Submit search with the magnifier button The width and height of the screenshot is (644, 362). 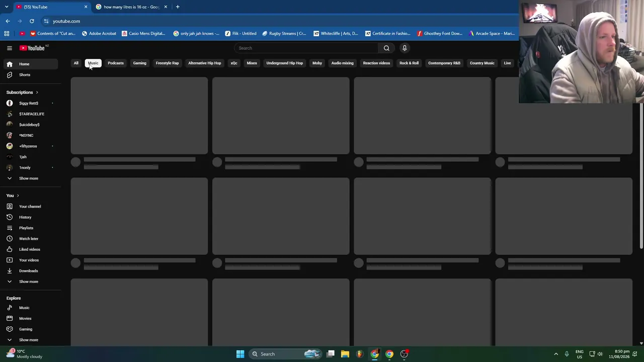tap(386, 48)
